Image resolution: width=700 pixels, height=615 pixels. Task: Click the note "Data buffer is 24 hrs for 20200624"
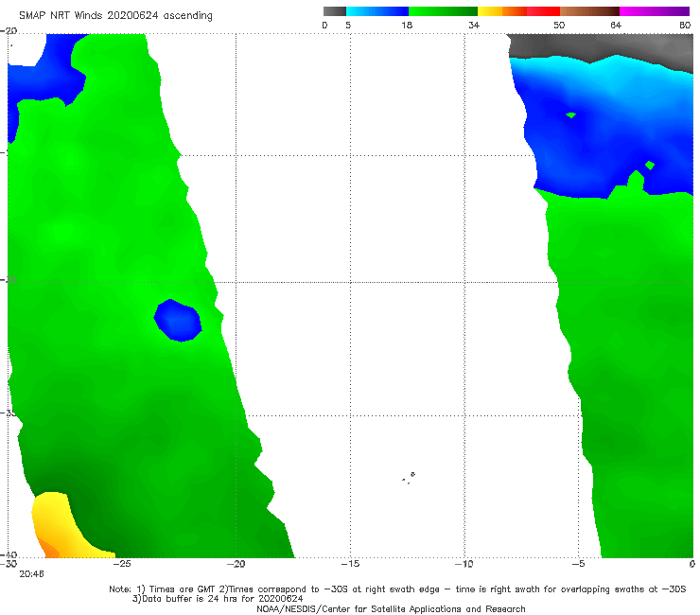pos(218,599)
